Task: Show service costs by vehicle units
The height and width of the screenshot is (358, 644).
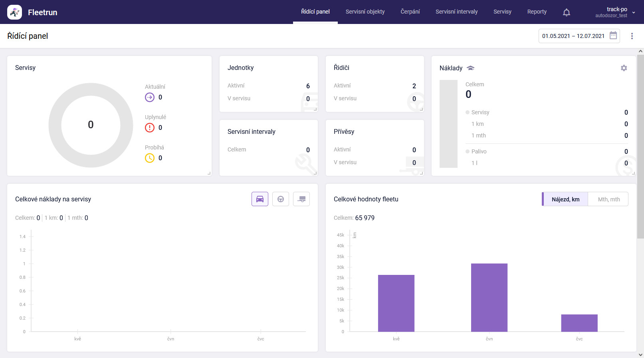Action: 260,199
